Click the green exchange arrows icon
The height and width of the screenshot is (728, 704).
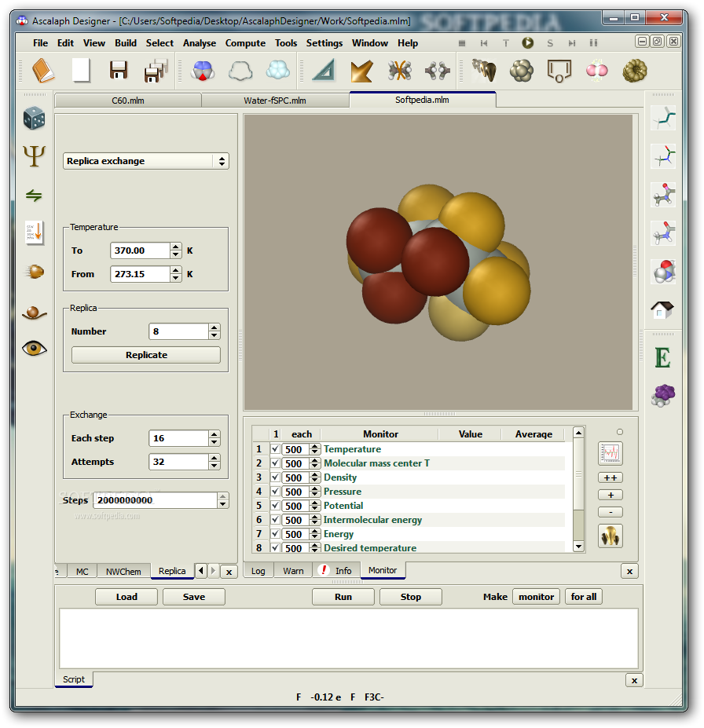[x=34, y=195]
